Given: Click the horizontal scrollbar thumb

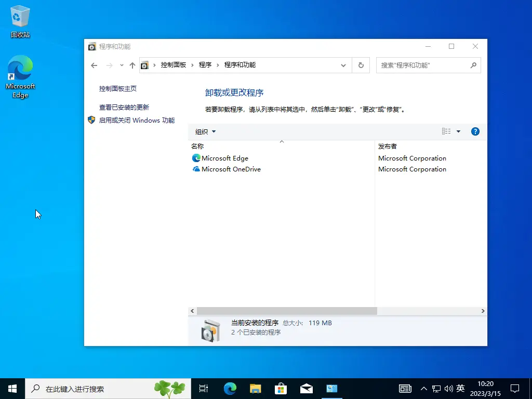Looking at the screenshot, I should [287, 311].
